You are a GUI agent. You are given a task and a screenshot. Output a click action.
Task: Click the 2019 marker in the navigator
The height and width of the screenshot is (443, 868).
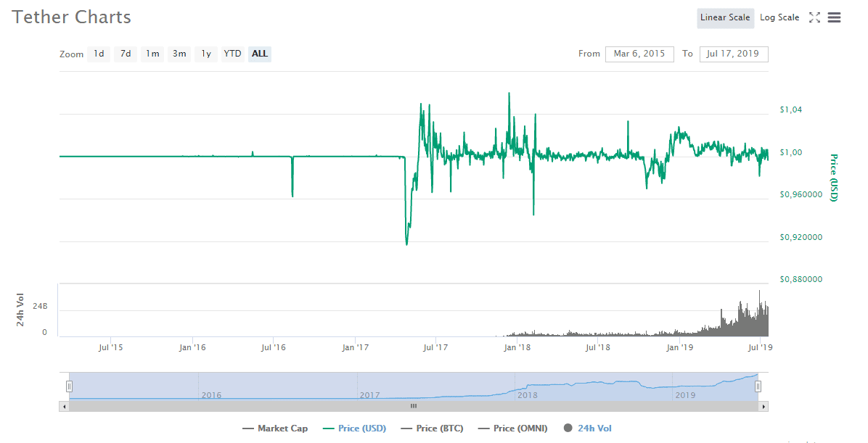click(x=685, y=395)
